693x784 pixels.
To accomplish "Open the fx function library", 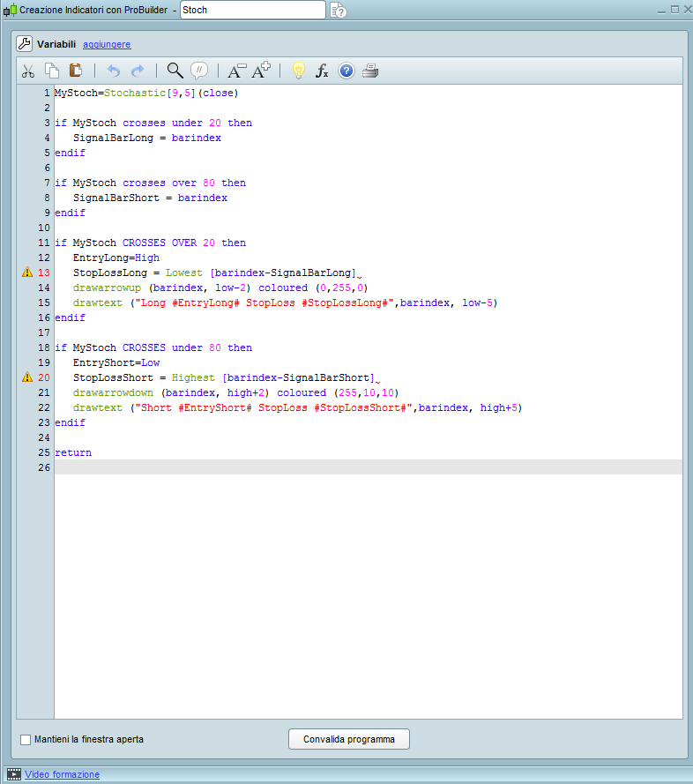I will pos(322,71).
